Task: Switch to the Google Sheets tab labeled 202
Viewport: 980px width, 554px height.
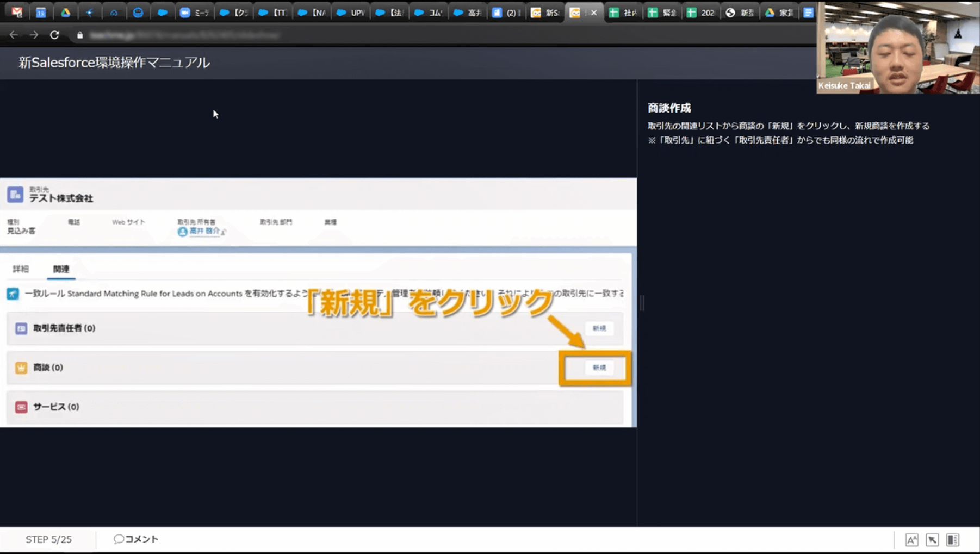Action: point(701,12)
